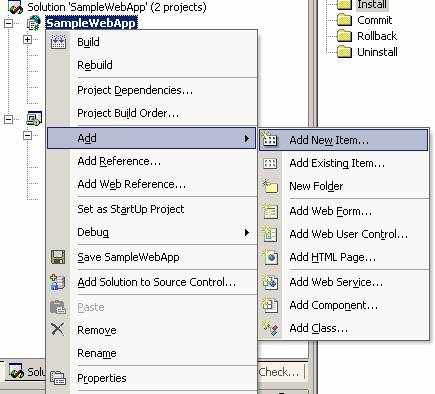
Task: Open the Debug submenu arrow
Action: click(247, 232)
